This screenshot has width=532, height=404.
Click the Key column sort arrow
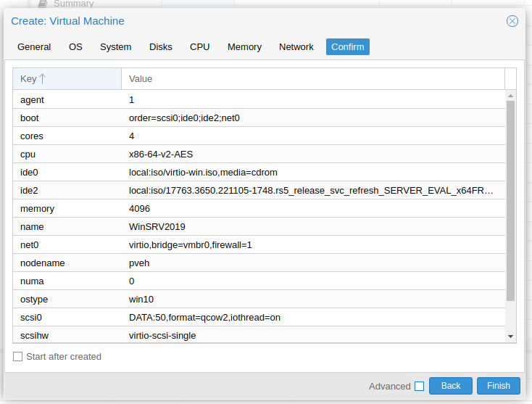[x=43, y=79]
